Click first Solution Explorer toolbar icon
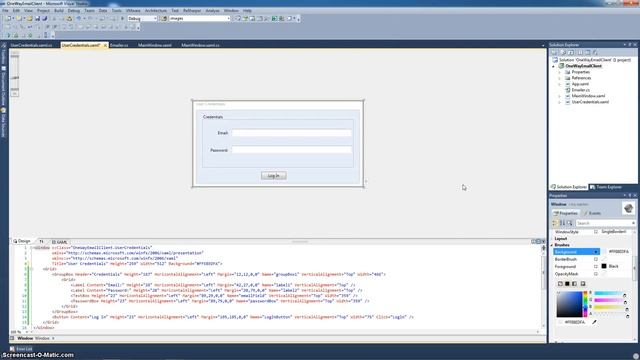The width and height of the screenshot is (640, 360). tap(554, 53)
